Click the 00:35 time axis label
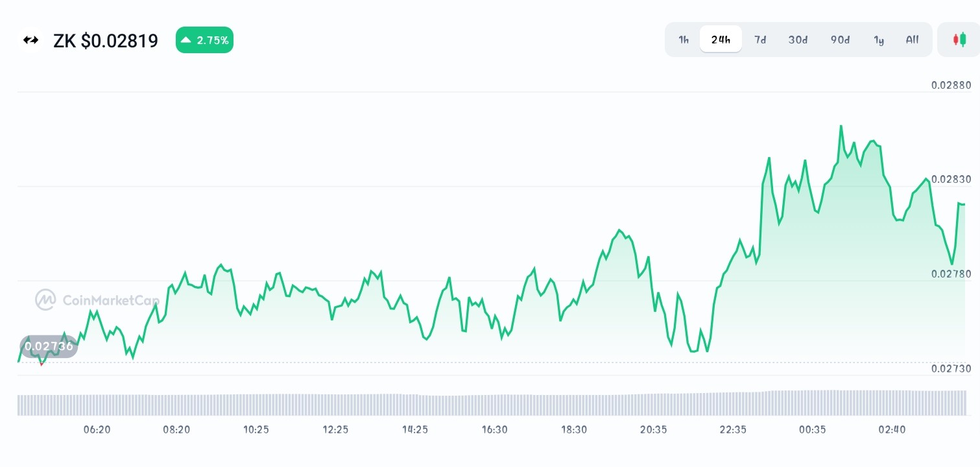This screenshot has width=980, height=467. [813, 429]
